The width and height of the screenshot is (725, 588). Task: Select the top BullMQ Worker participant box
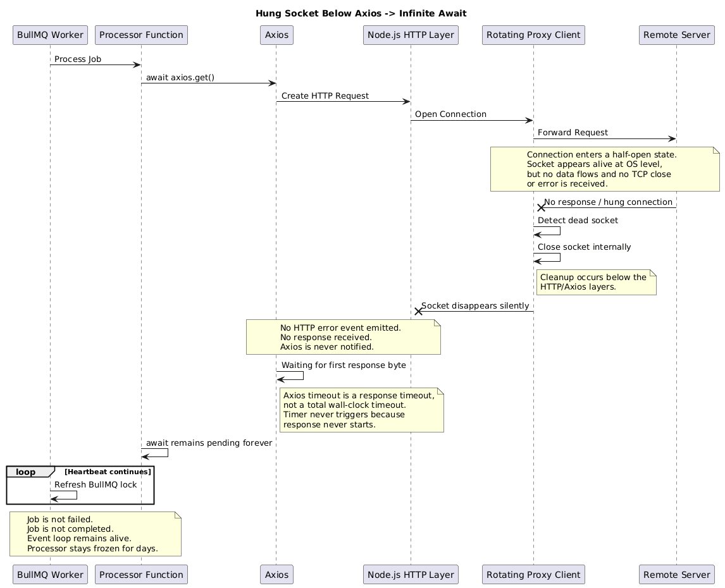(x=50, y=35)
